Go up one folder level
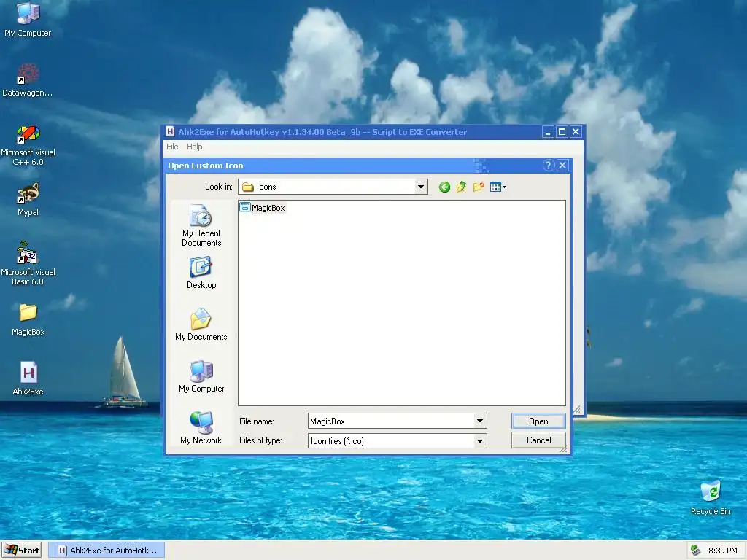The width and height of the screenshot is (747, 560). [x=461, y=187]
